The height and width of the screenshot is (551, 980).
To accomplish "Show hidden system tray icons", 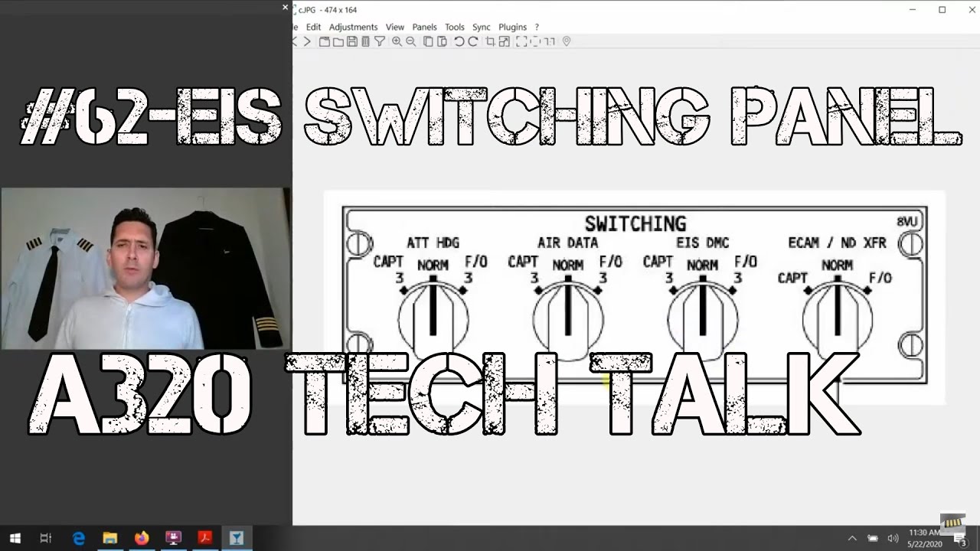I will point(852,539).
